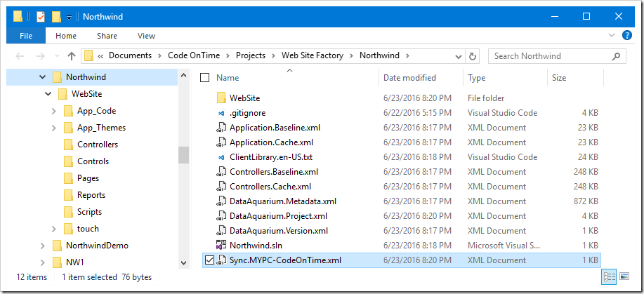Click the 872 KB size cell
The image size is (644, 294).
tap(586, 201)
